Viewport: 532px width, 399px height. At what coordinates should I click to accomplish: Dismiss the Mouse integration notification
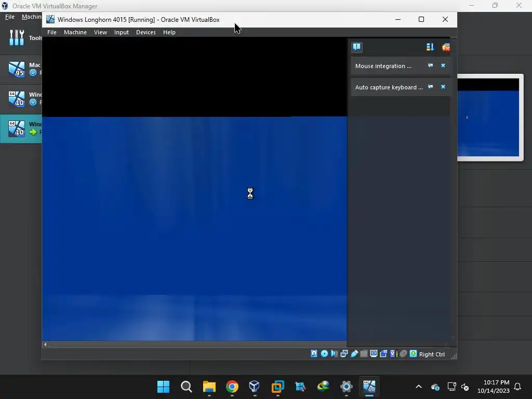click(x=443, y=65)
